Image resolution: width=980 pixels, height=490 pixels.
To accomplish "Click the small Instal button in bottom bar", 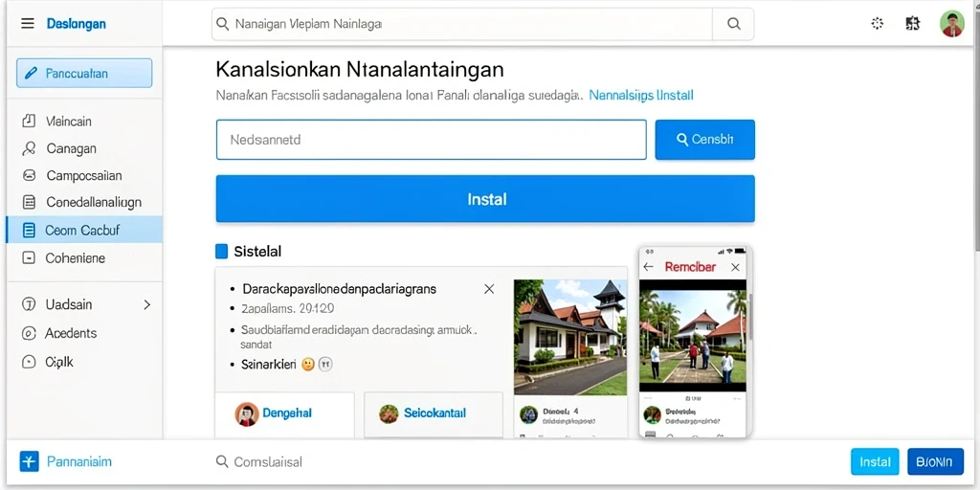I will [875, 462].
